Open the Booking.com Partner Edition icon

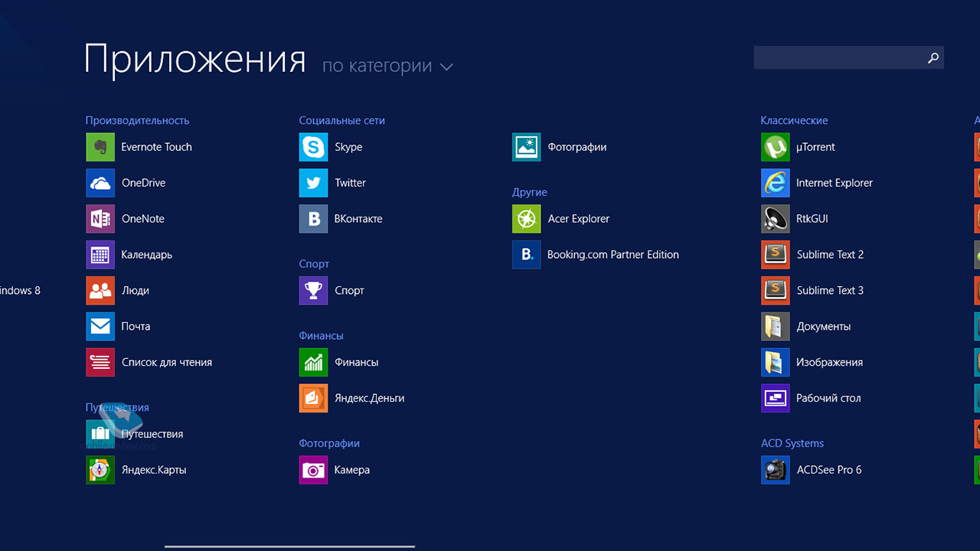pos(527,255)
